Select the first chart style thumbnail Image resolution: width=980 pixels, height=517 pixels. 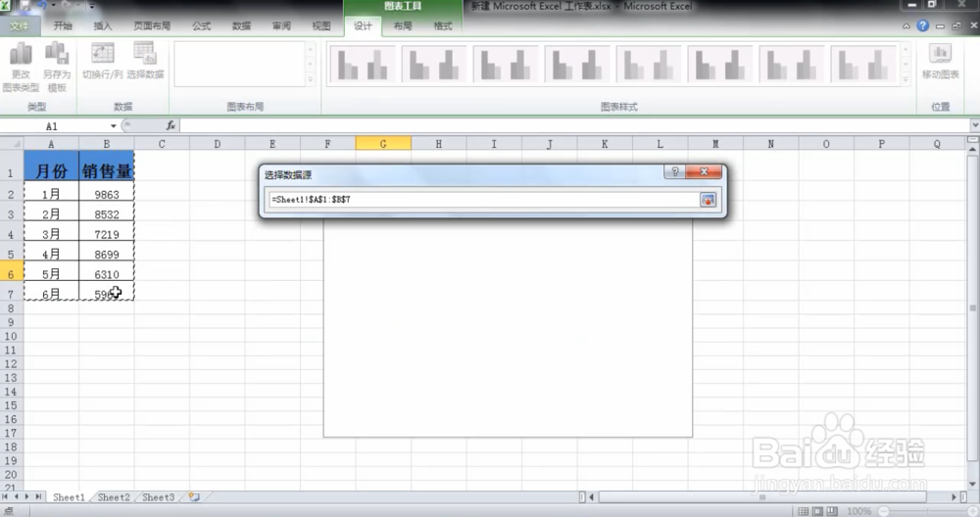pyautogui.click(x=362, y=65)
